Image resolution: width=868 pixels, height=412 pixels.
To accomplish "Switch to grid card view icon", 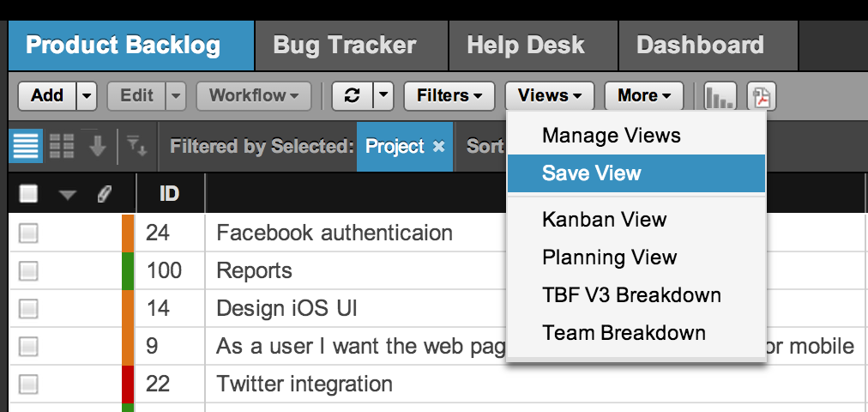I will pos(62,146).
